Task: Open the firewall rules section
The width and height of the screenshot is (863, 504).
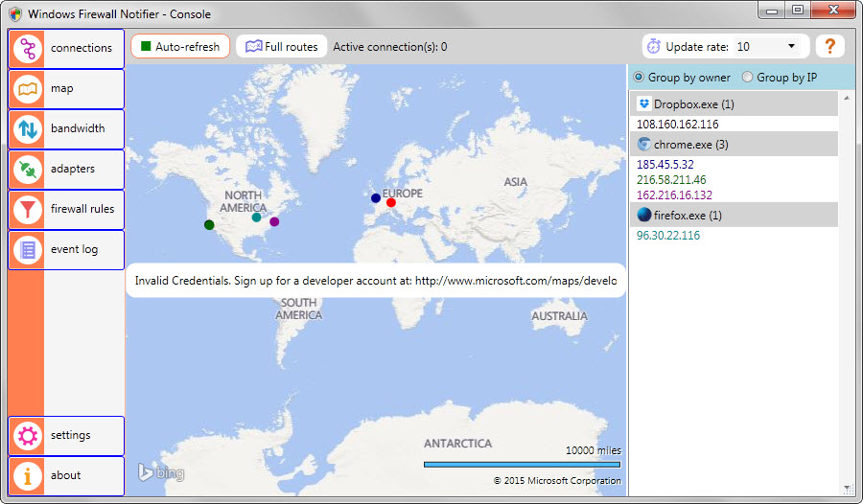Action: point(66,210)
